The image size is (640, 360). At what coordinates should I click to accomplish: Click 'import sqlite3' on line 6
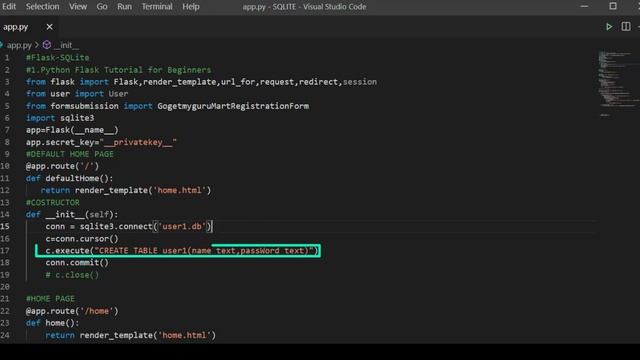pyautogui.click(x=60, y=118)
